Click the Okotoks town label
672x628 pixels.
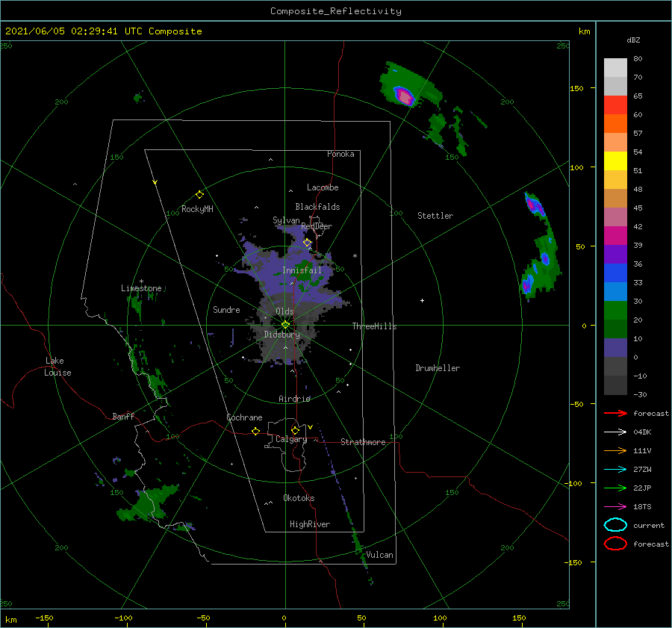299,499
